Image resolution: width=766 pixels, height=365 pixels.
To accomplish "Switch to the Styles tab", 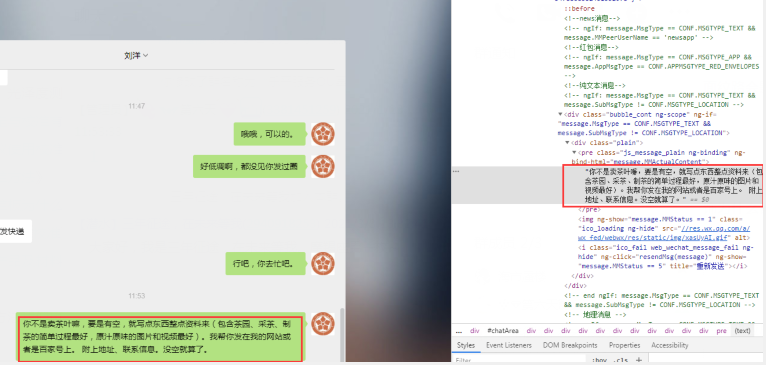I will tap(466, 345).
